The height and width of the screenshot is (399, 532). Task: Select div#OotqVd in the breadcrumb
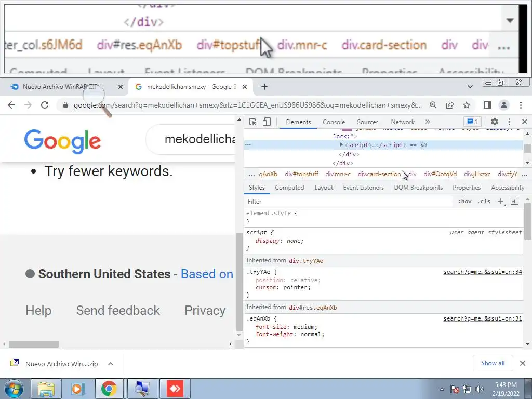pyautogui.click(x=440, y=174)
